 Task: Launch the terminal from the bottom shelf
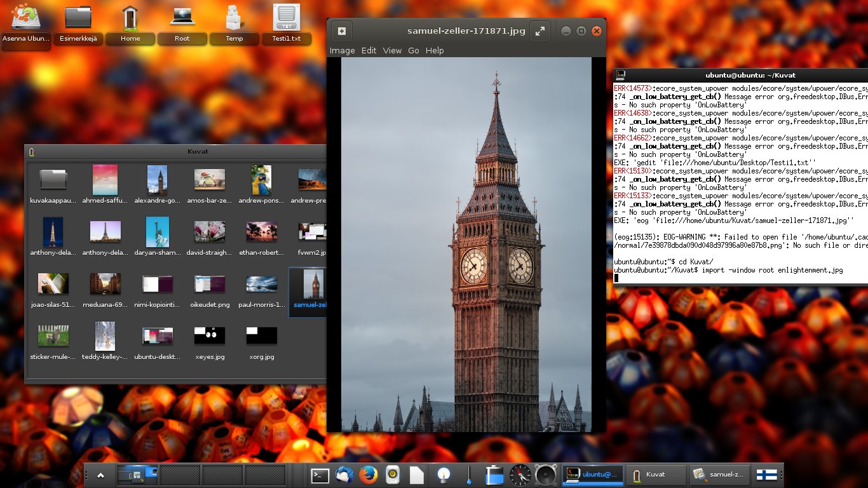320,475
